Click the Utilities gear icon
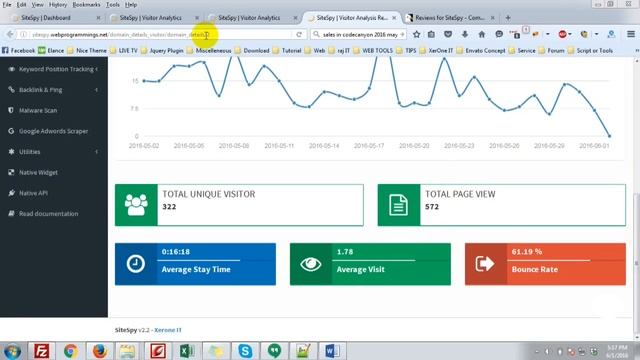This screenshot has height=360, width=640. click(11, 151)
